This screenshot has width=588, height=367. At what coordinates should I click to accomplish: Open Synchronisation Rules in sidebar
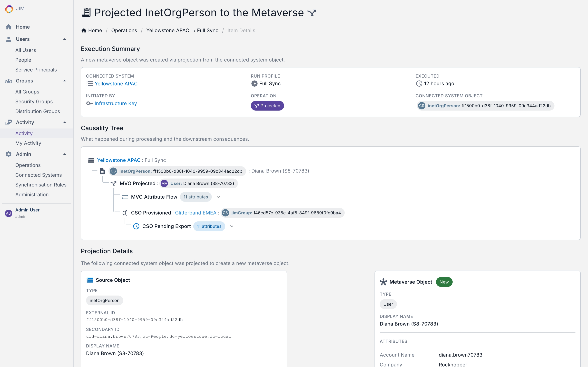point(41,185)
